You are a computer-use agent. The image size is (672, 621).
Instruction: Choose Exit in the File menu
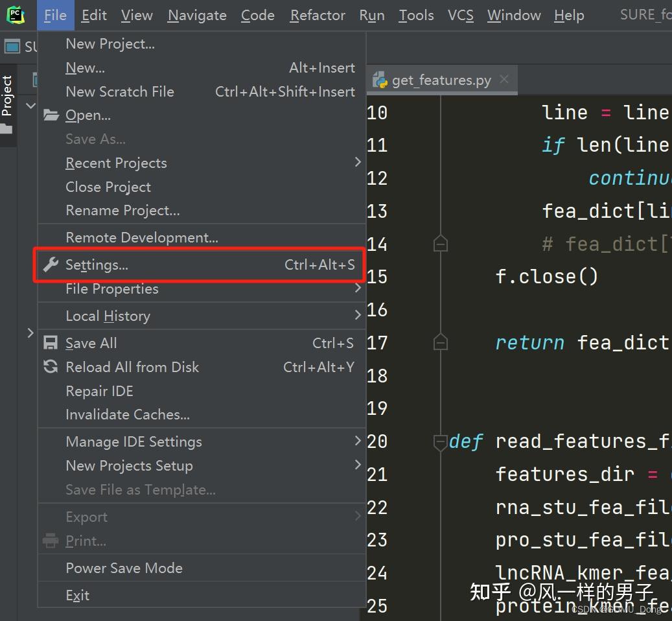pyautogui.click(x=78, y=595)
